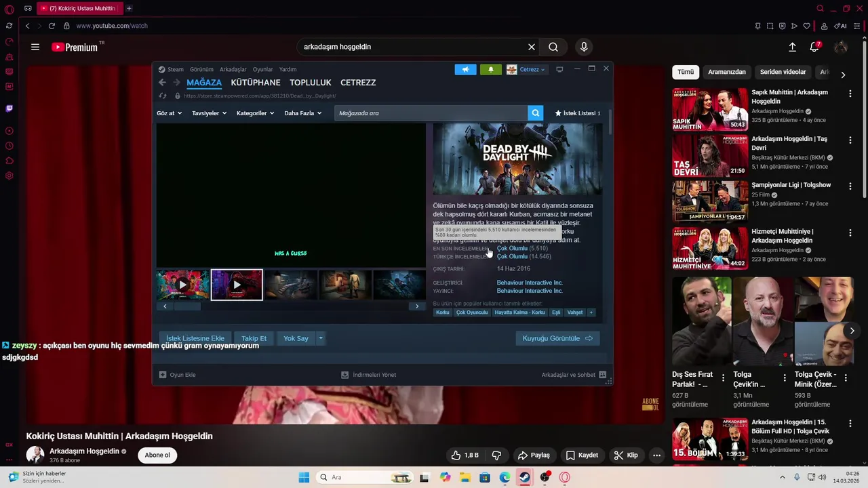Click the Steam store search magnifier
The width and height of the screenshot is (868, 488).
(536, 113)
